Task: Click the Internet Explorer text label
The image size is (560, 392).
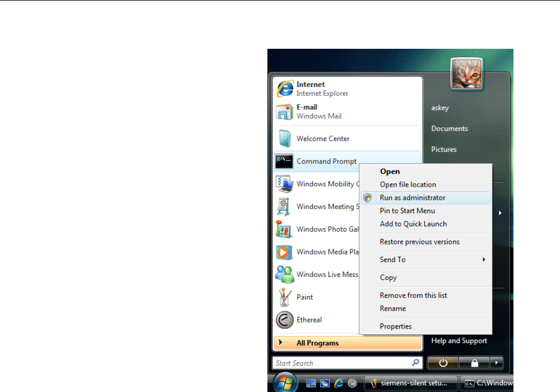Action: pyautogui.click(x=322, y=94)
